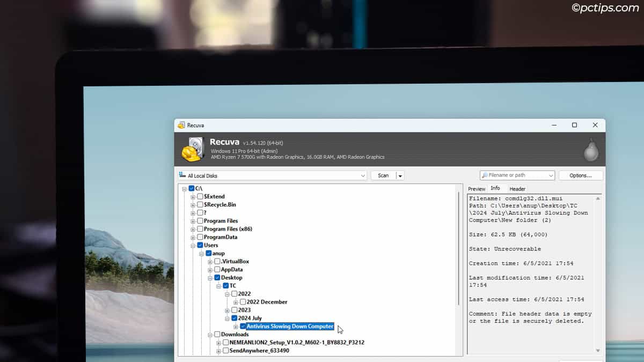The width and height of the screenshot is (644, 362).
Task: Open the Scan button's dropdown arrow
Action: pos(399,175)
